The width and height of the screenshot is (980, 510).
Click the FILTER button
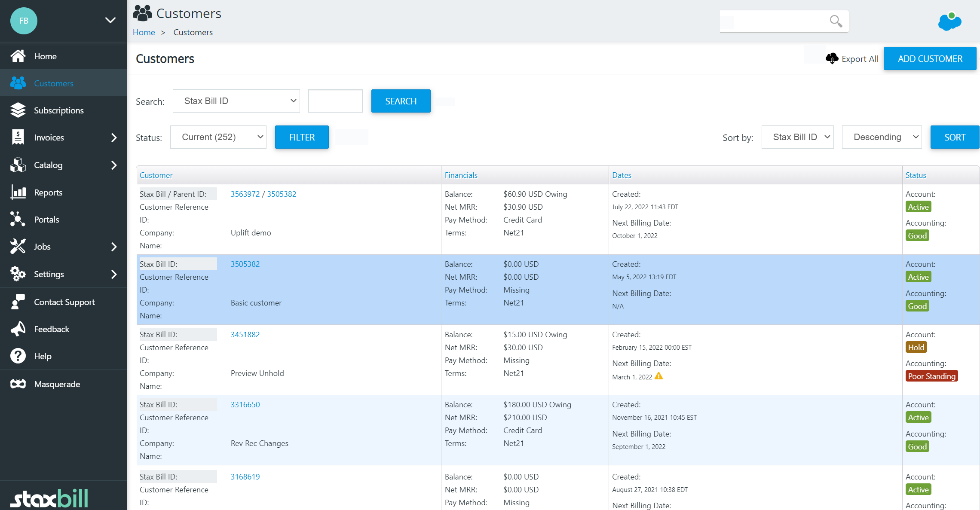click(x=302, y=137)
